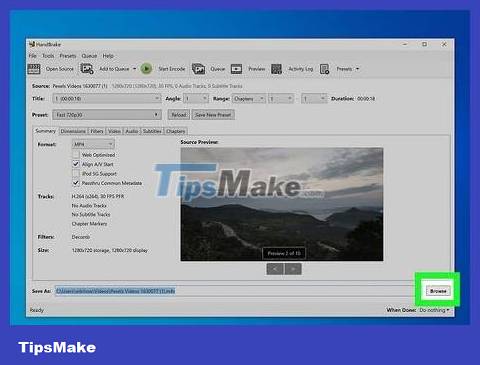The image size is (480, 365).
Task: Switch to the Audio tab
Action: pos(132,131)
